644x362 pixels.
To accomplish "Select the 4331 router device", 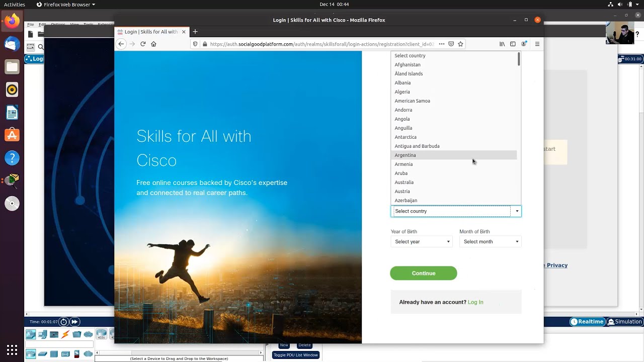I will (x=102, y=334).
